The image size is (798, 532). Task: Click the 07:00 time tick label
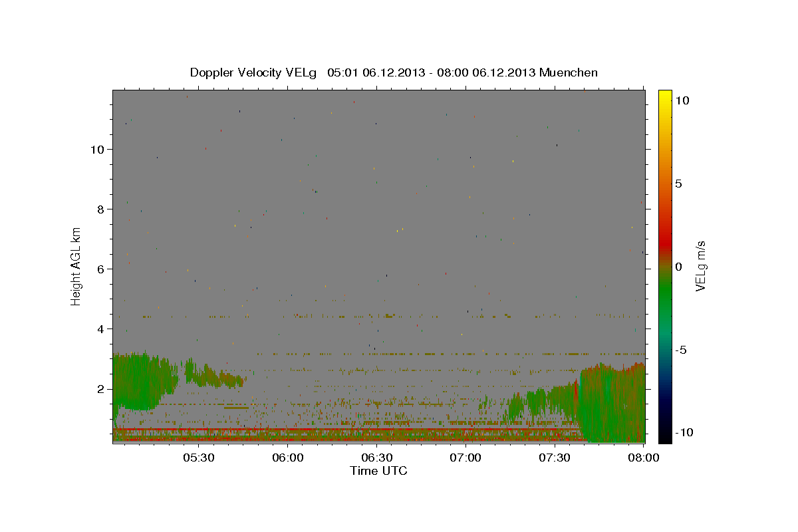(x=466, y=458)
